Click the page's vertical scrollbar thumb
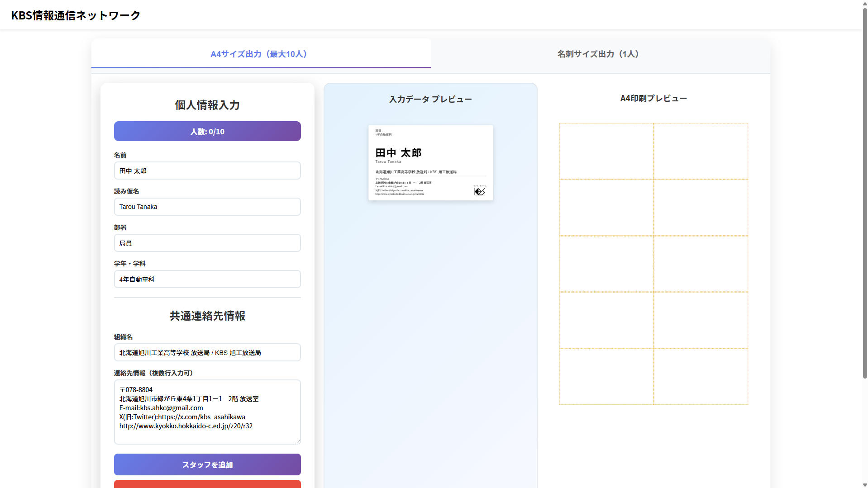 (x=865, y=190)
